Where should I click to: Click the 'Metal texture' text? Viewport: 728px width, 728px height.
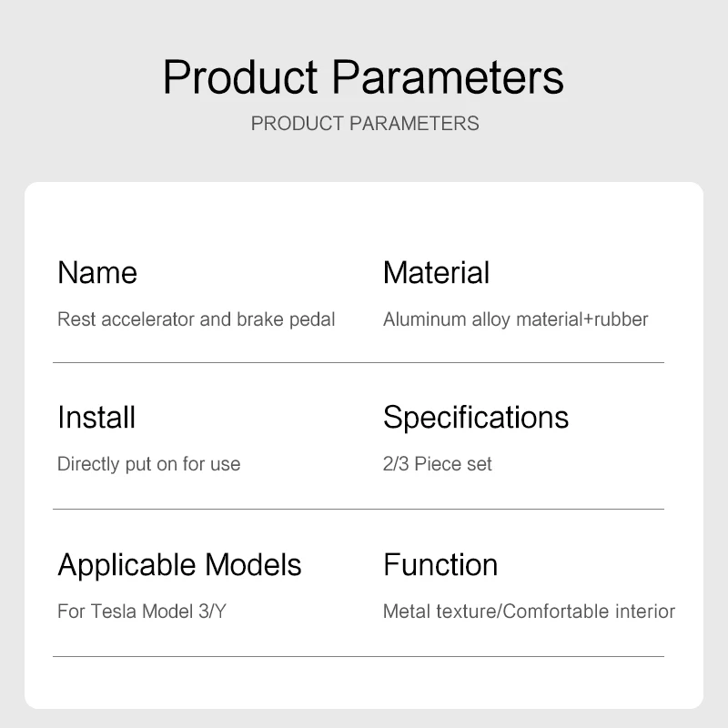tap(437, 612)
